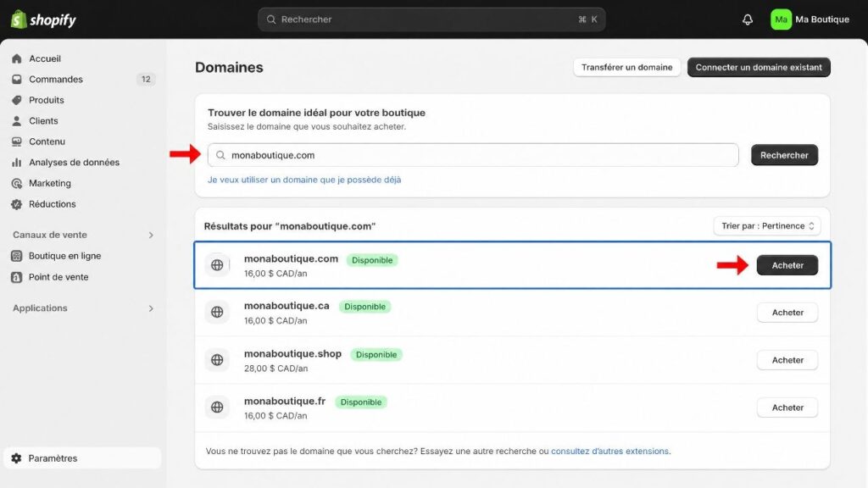The width and height of the screenshot is (868, 488).
Task: Open the notifications bell
Action: [x=748, y=19]
